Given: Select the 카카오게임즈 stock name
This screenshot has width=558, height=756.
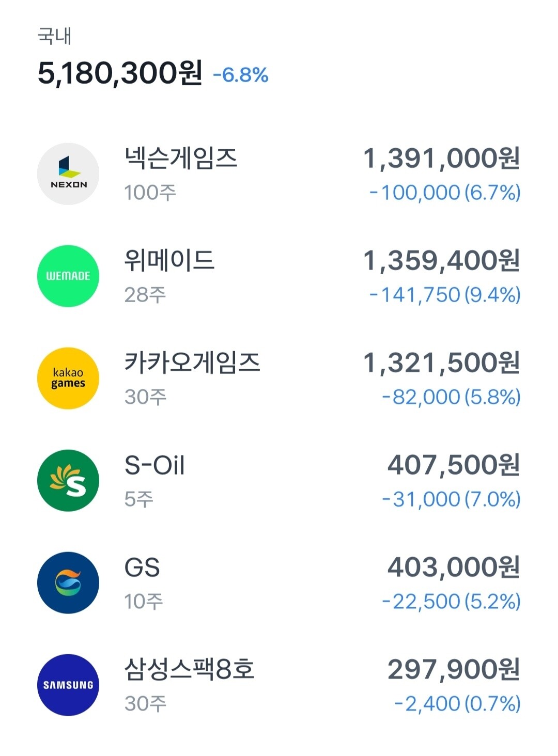Looking at the screenshot, I should coord(192,363).
